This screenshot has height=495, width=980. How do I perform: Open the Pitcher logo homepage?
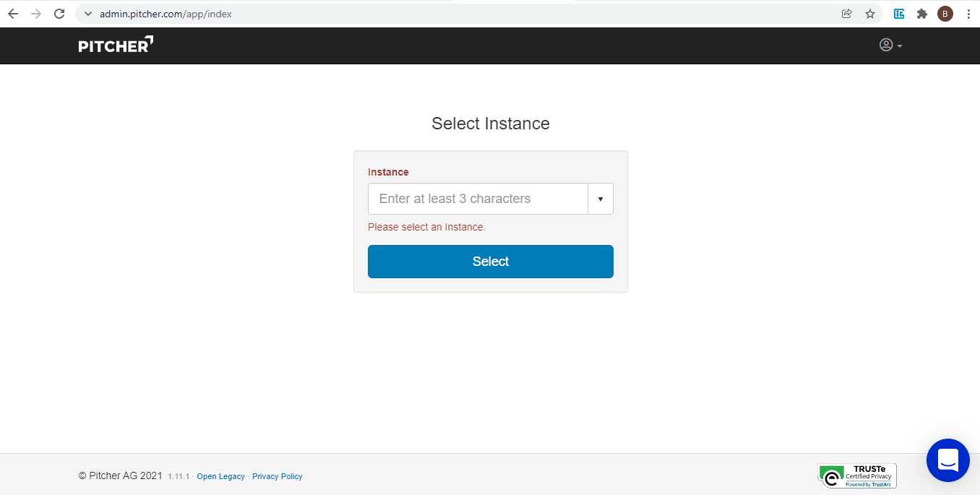[x=115, y=45]
